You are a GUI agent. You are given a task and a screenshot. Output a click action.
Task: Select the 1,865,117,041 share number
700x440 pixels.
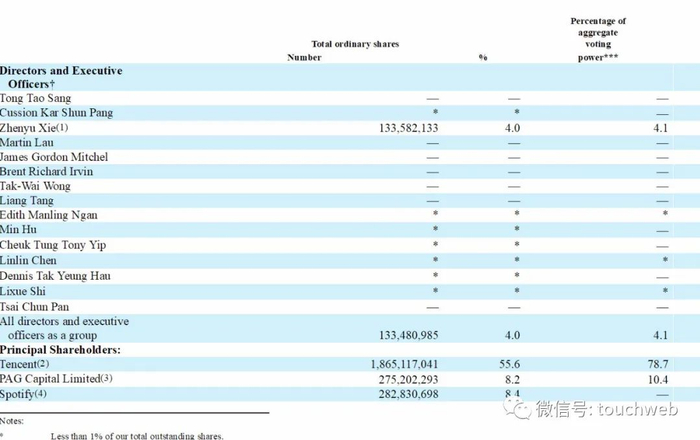coord(404,365)
